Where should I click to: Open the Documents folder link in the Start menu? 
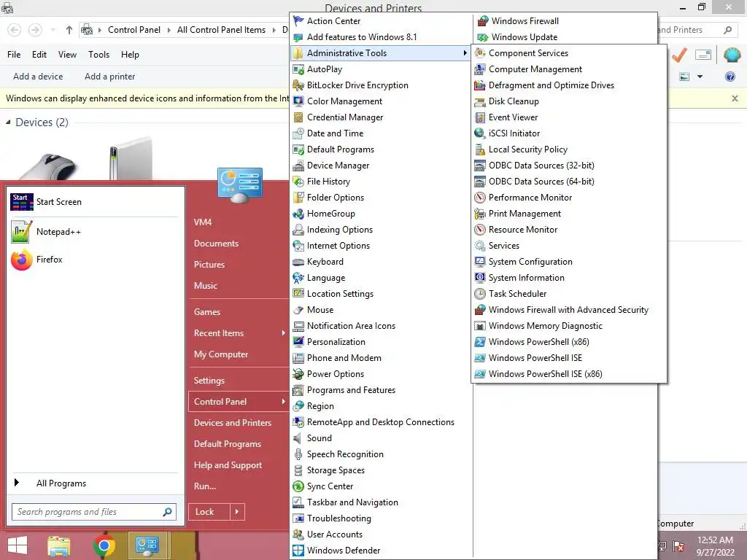(216, 244)
